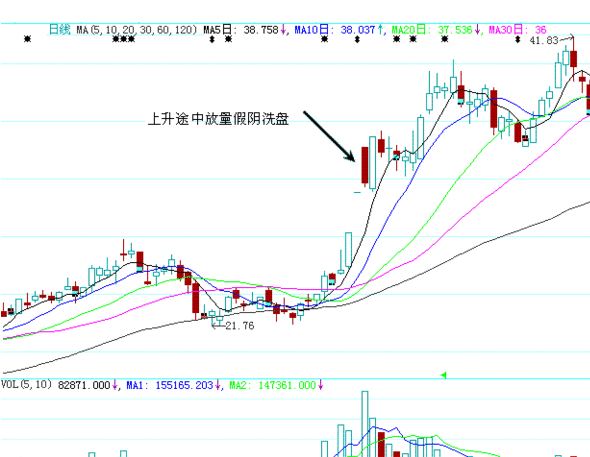The image size is (590, 457).
Task: Click the big red candle at the arrow tip
Action: 365,165
